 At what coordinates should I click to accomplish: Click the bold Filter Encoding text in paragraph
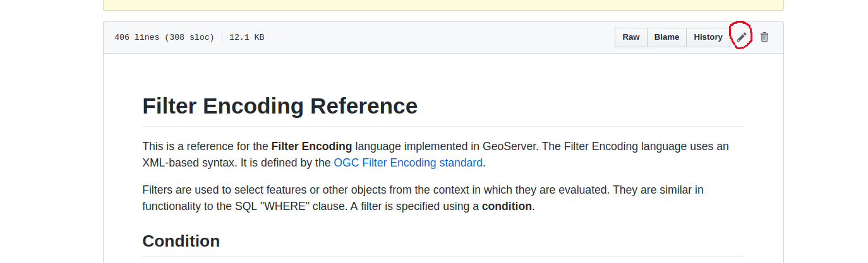point(311,146)
